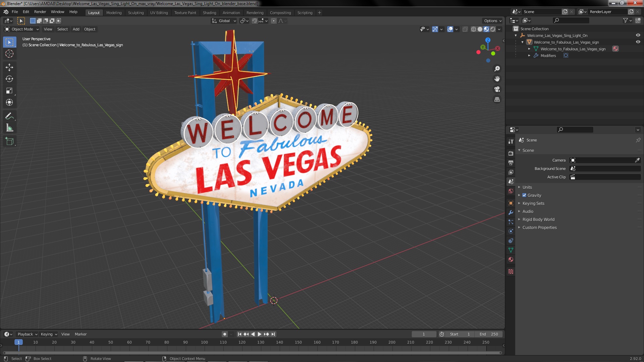Toggle auto keying record button
The width and height of the screenshot is (644, 362).
(225, 334)
